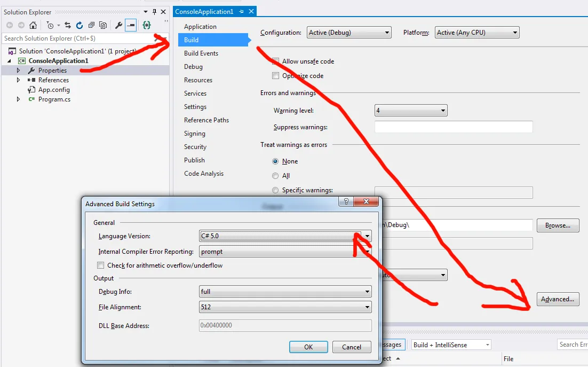Close the ConsoleApplication1 document tab
The height and width of the screenshot is (367, 588).
(251, 12)
